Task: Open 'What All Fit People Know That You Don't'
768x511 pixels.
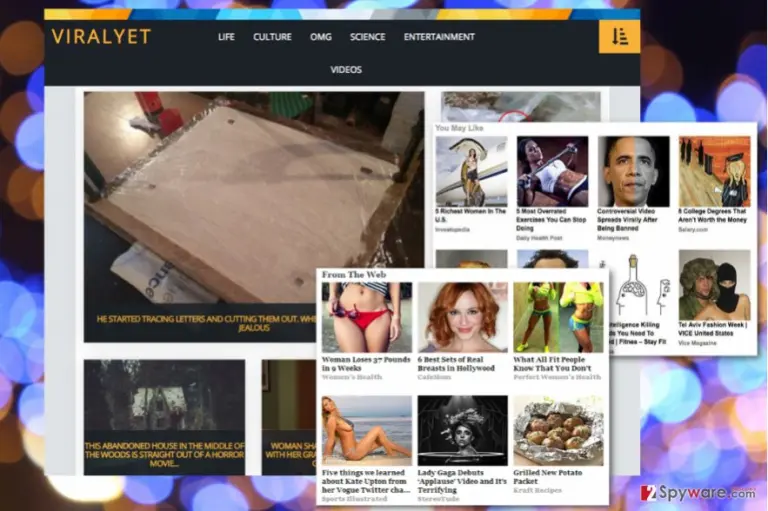Action: [552, 364]
